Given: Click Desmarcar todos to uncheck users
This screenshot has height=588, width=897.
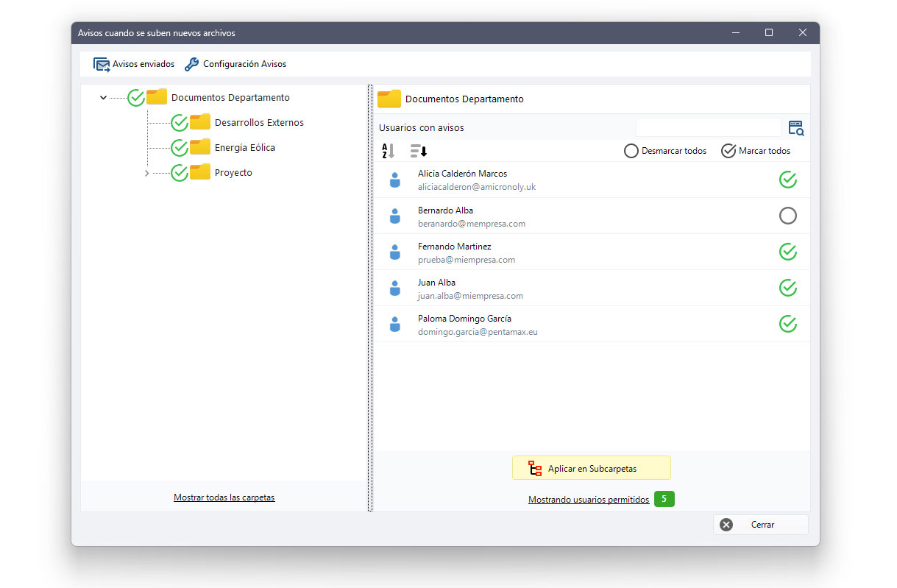Looking at the screenshot, I should coord(665,151).
